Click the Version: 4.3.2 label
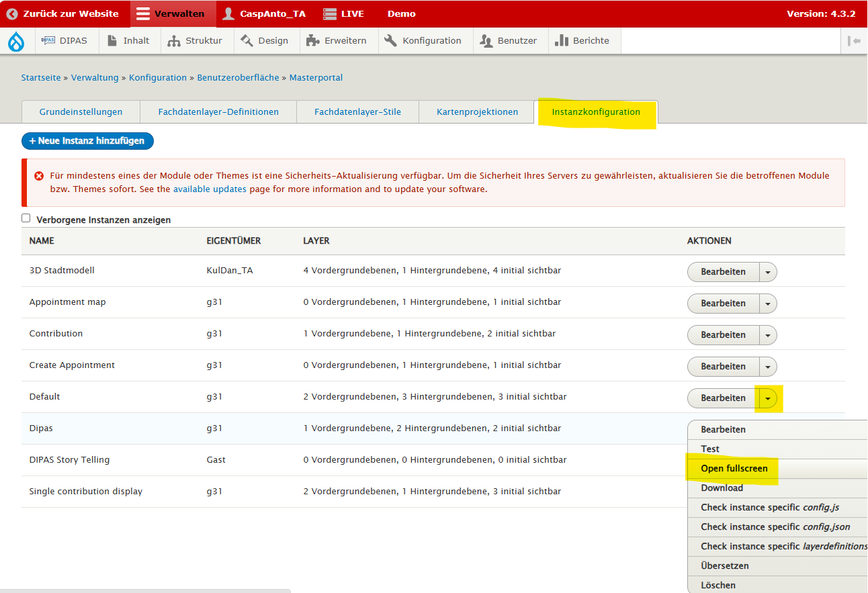868x593 pixels. pos(821,13)
